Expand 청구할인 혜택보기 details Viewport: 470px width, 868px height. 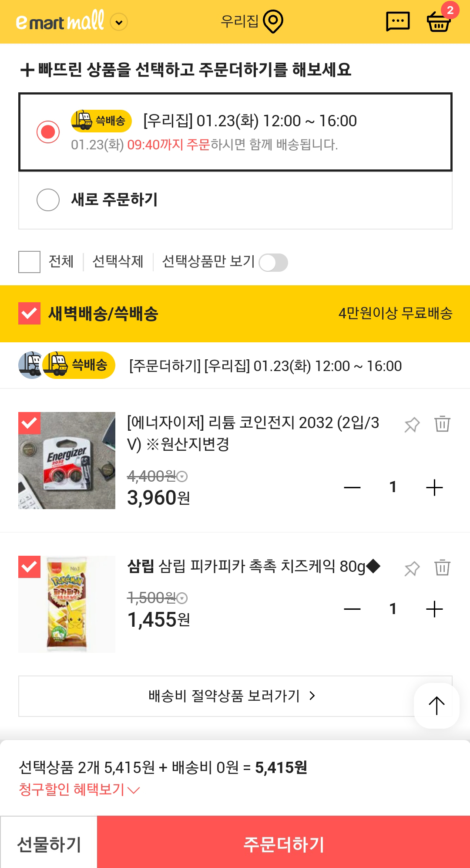point(79,789)
